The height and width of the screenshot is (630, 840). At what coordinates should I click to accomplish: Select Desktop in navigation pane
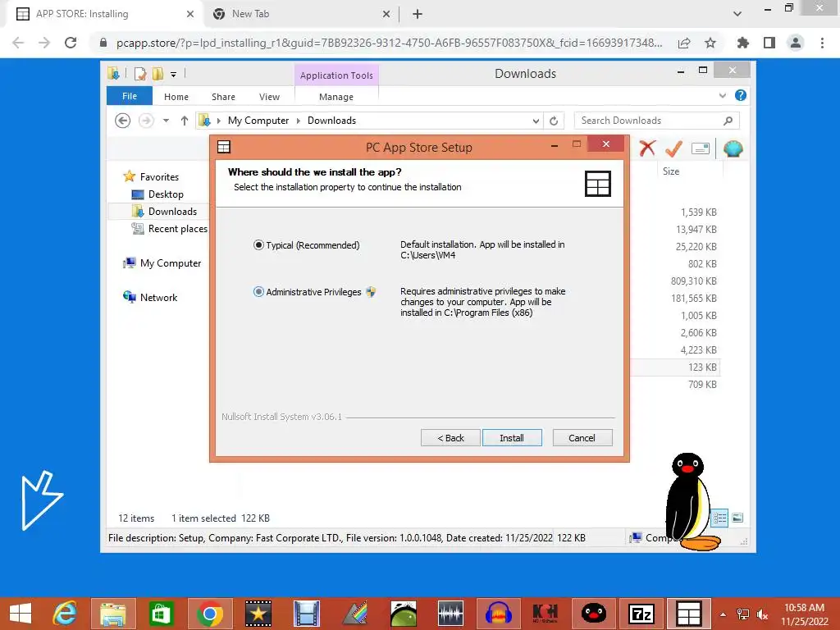coord(166,194)
